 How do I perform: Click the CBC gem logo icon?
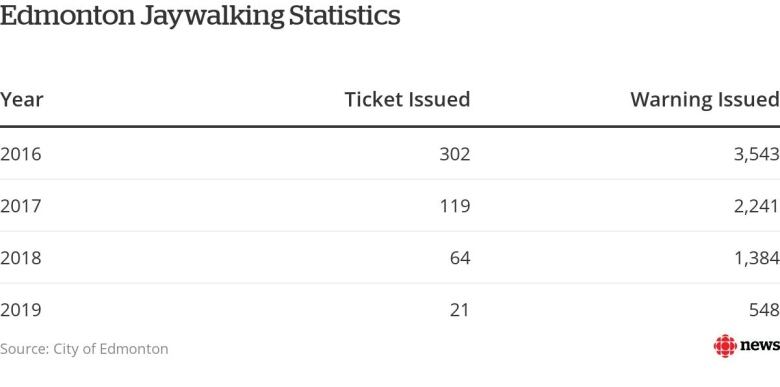coord(725,346)
